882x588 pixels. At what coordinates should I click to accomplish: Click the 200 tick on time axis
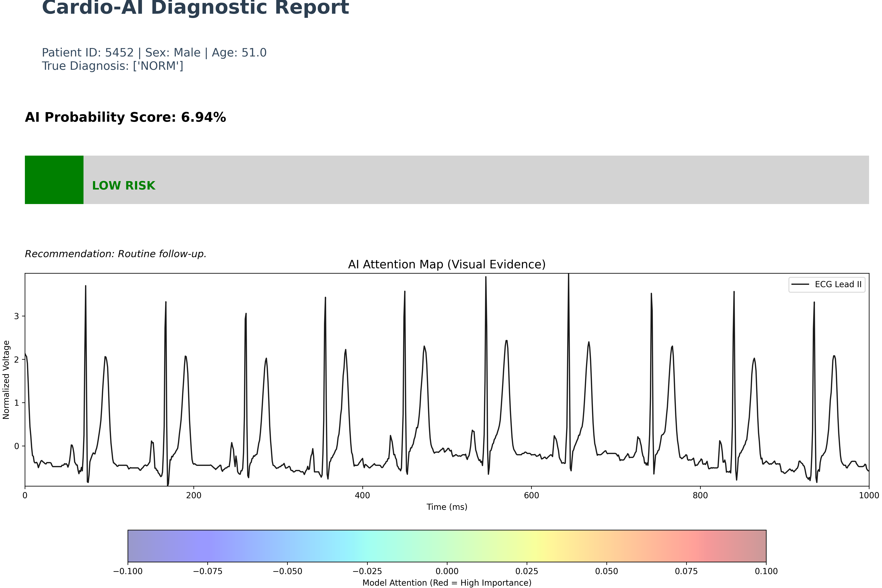coord(193,495)
